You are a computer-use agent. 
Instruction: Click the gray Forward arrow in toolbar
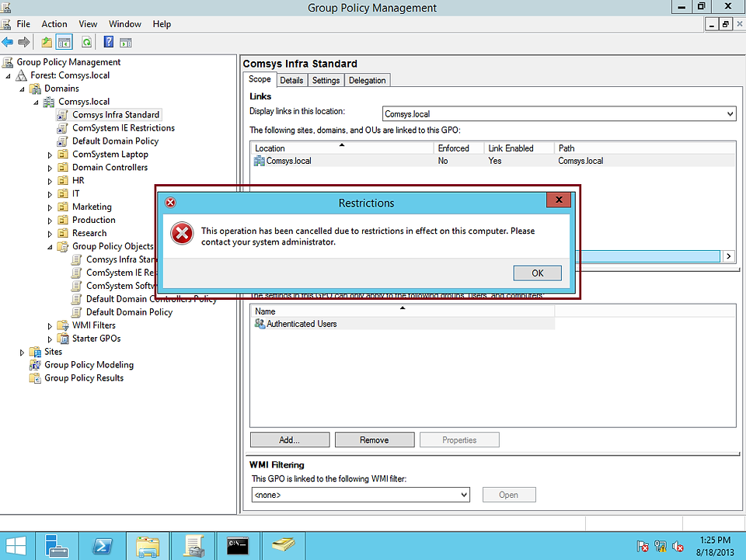click(24, 42)
